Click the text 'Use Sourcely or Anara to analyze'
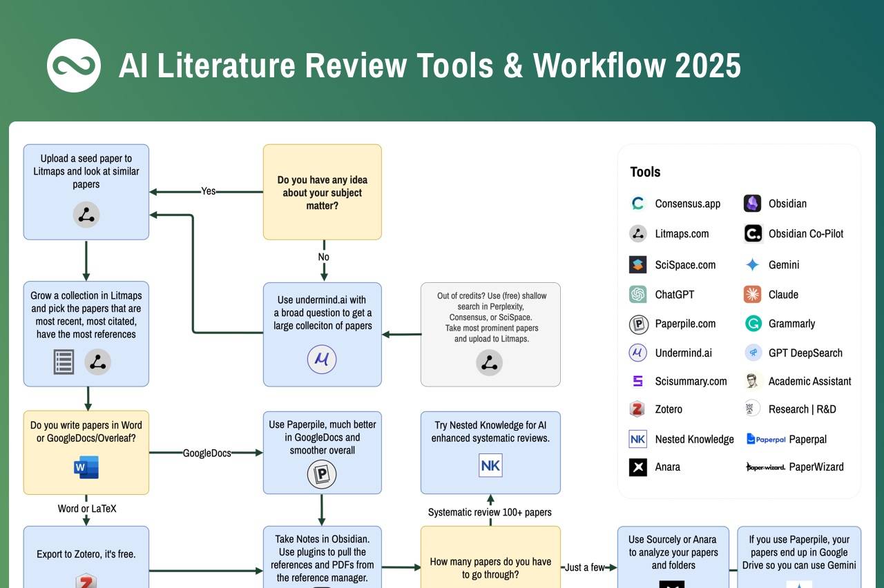 point(673,546)
